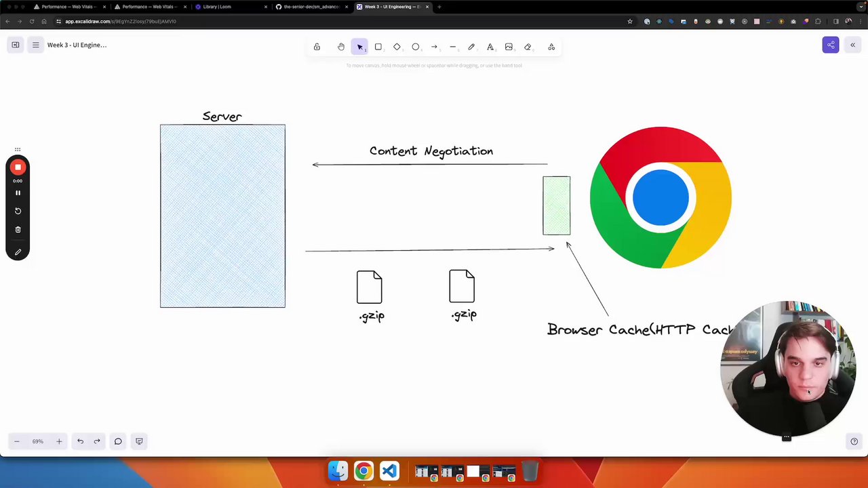Select the green browser cache rectangle

[x=556, y=205]
